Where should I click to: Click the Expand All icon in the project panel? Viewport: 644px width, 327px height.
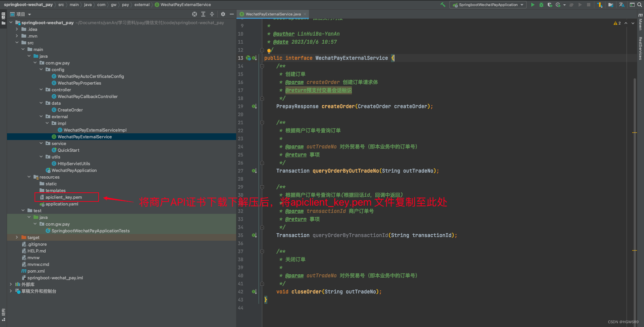203,14
